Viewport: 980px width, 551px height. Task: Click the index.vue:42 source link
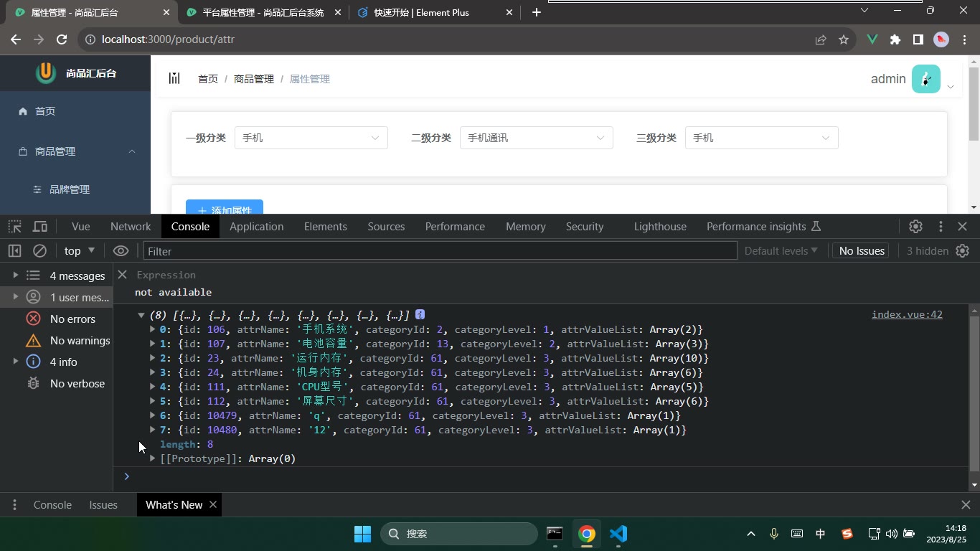(907, 314)
